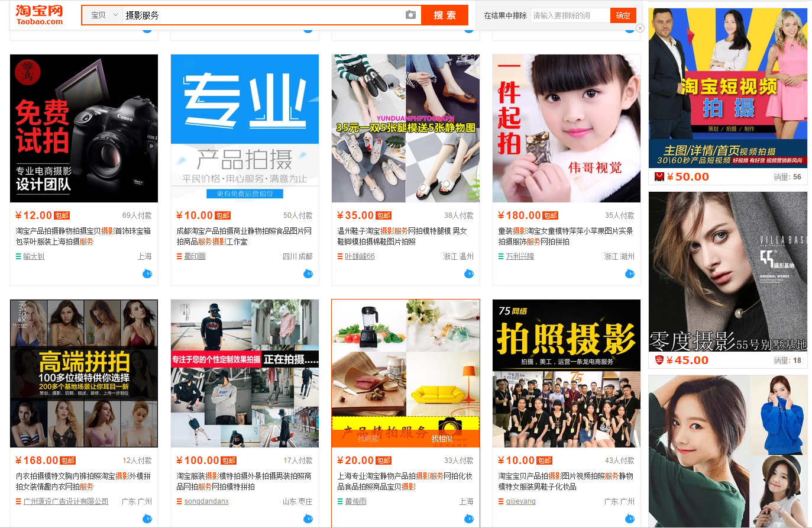Screen dimensions: 812x528
Task: Focus the exclude-keywords input field
Action: tap(570, 15)
